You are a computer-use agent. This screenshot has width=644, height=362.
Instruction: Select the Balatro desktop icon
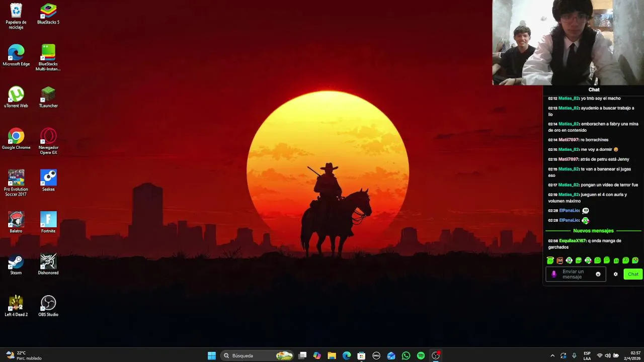(16, 222)
